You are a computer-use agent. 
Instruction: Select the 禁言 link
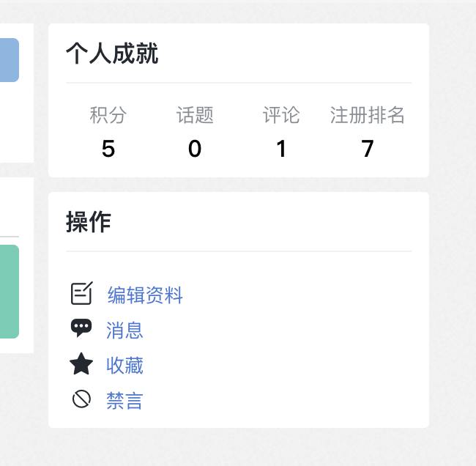coord(124,401)
